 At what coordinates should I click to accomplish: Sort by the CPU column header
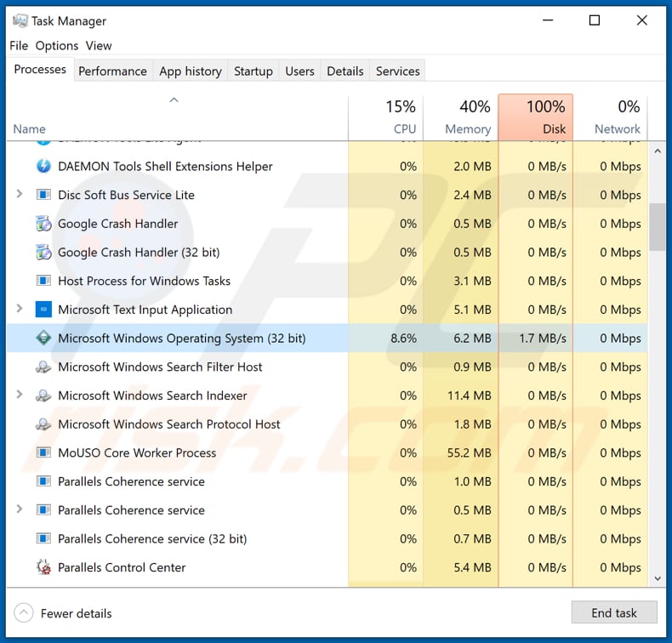click(385, 117)
